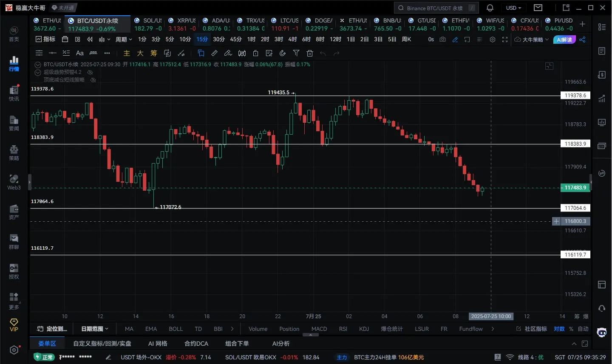The height and width of the screenshot is (364, 612).
Task: Toggle the 自动 auto scale option
Action: coord(583,329)
